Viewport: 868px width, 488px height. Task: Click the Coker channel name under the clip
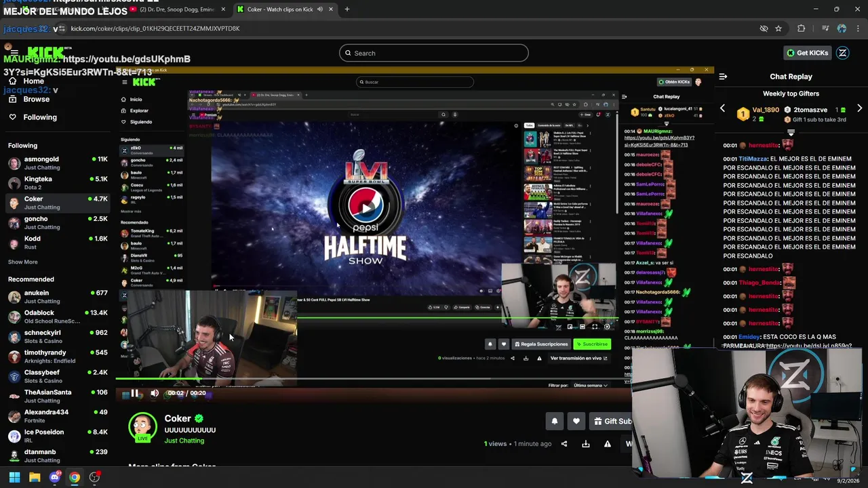tap(178, 418)
